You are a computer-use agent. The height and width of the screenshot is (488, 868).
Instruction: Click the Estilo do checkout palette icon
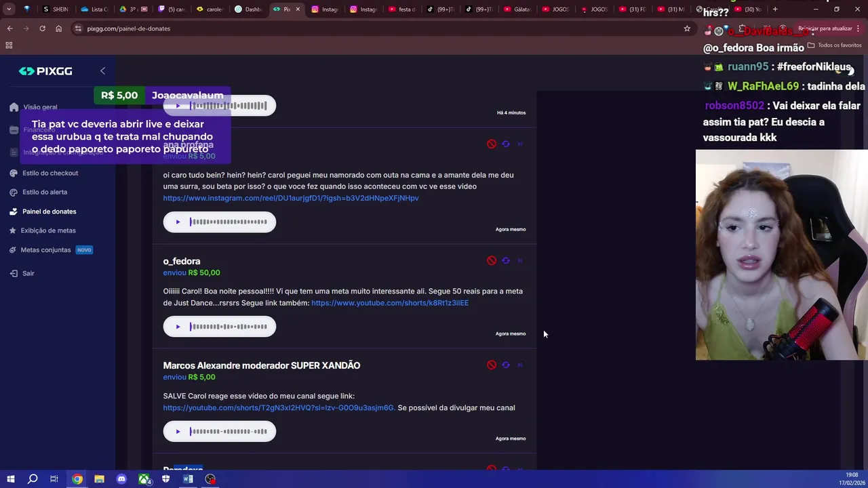point(14,173)
